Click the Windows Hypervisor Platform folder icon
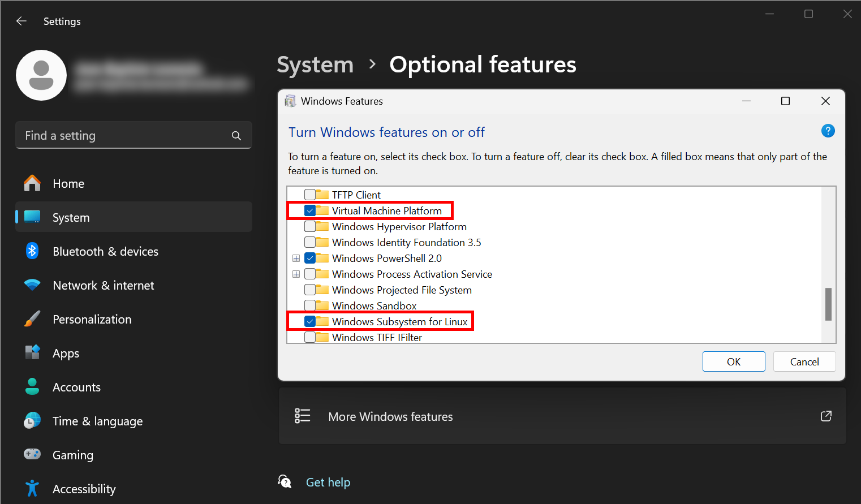Image resolution: width=861 pixels, height=504 pixels. tap(322, 226)
